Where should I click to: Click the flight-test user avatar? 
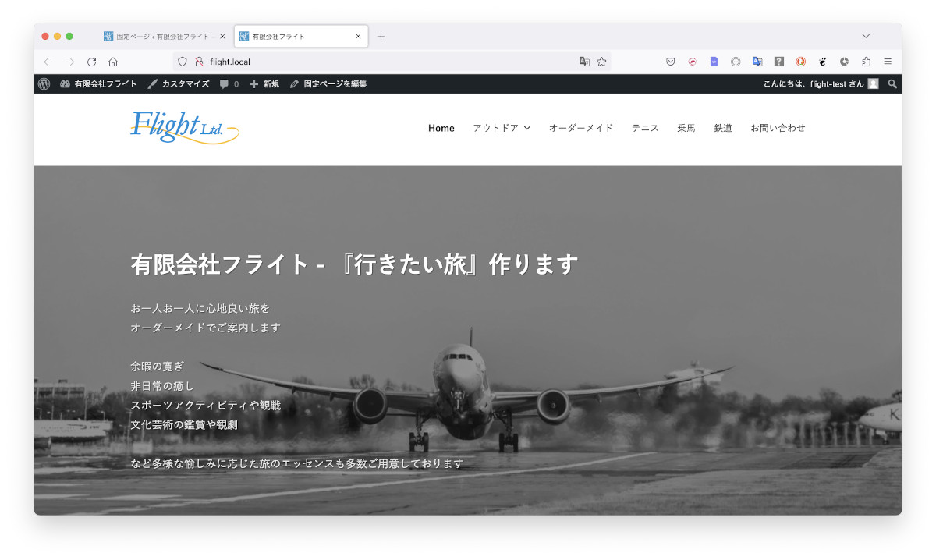874,83
